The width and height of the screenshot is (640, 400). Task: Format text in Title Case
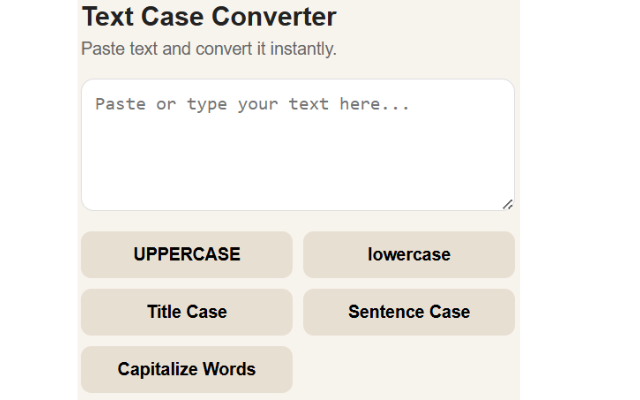click(x=187, y=312)
